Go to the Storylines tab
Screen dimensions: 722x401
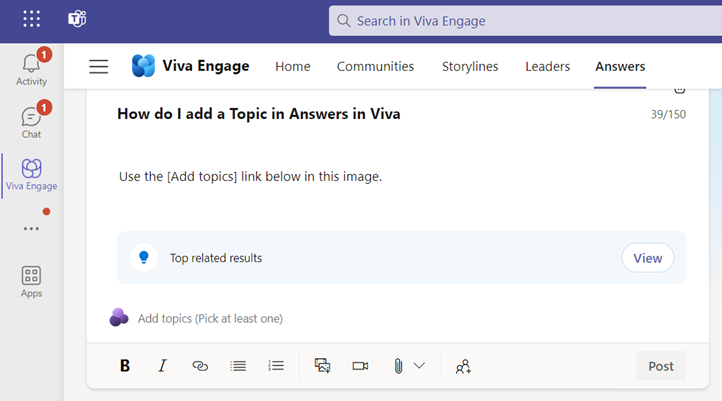470,67
